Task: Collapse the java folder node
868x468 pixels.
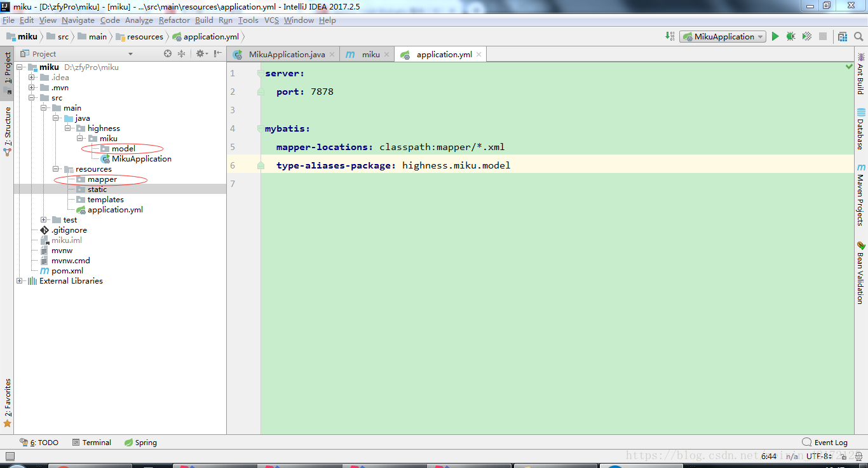Action: (56, 118)
